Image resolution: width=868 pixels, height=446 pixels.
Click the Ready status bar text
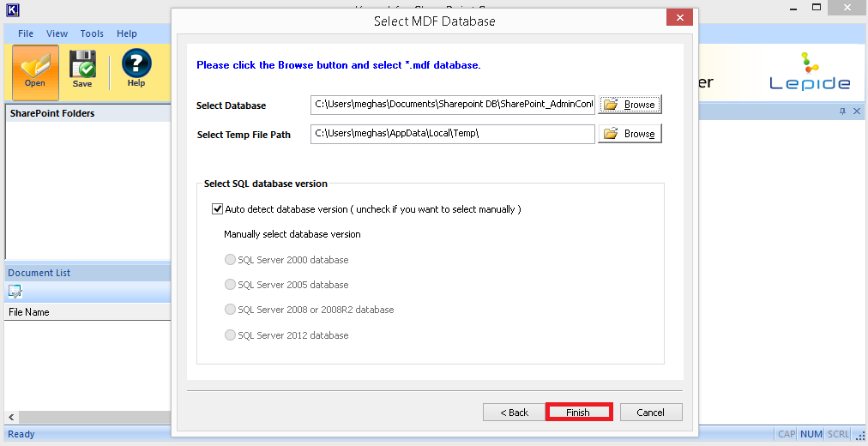pyautogui.click(x=21, y=434)
